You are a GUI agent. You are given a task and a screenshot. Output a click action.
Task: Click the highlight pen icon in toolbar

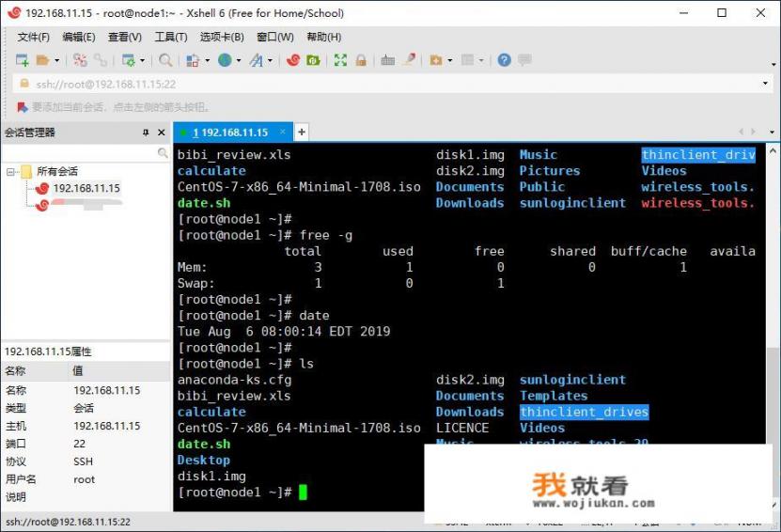click(x=410, y=60)
